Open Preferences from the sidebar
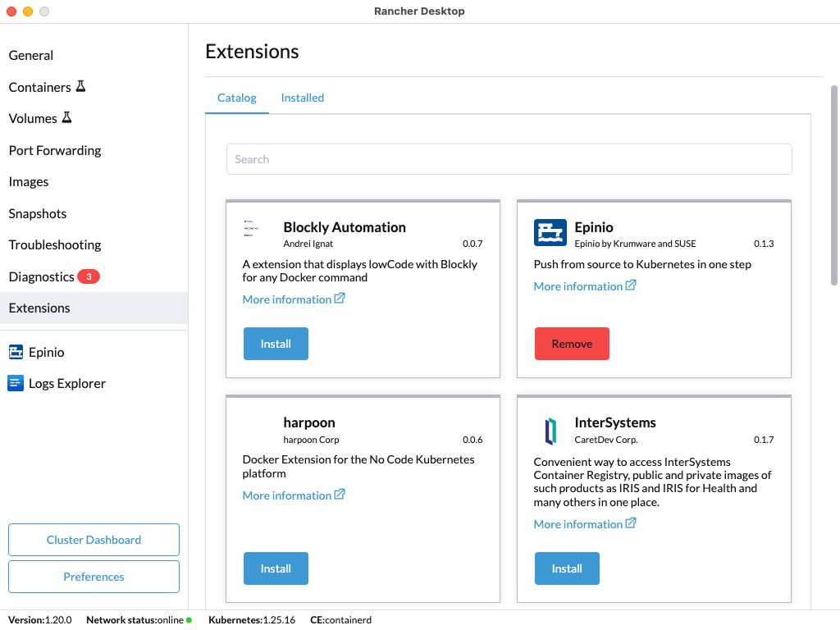The height and width of the screenshot is (630, 840). click(94, 577)
